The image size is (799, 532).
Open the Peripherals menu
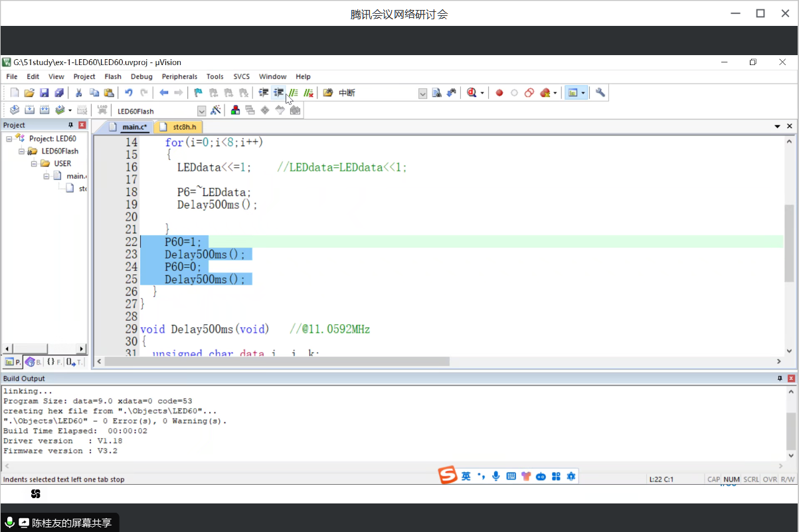(179, 76)
